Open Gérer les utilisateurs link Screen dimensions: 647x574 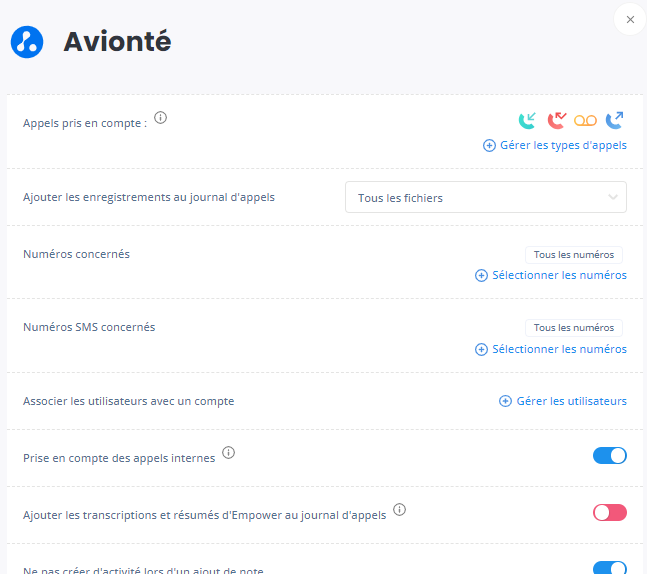tap(571, 401)
